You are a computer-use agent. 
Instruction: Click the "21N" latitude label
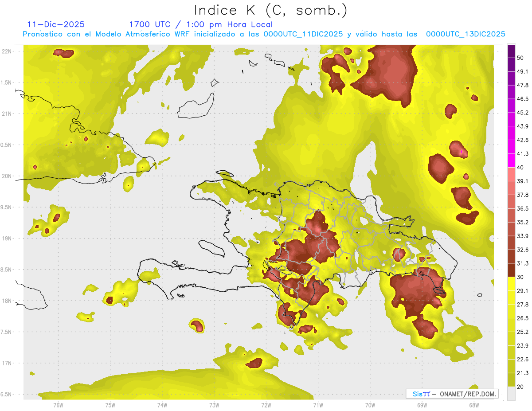(7, 114)
